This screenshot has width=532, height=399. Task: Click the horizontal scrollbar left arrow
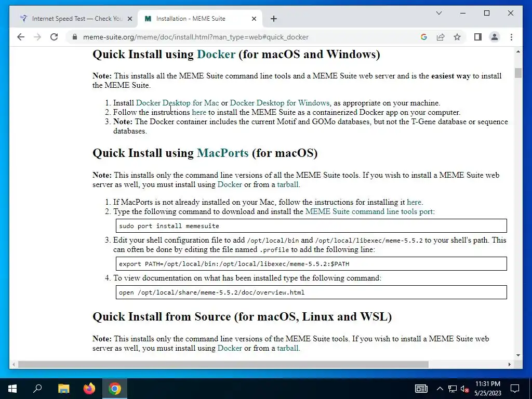[x=14, y=364]
